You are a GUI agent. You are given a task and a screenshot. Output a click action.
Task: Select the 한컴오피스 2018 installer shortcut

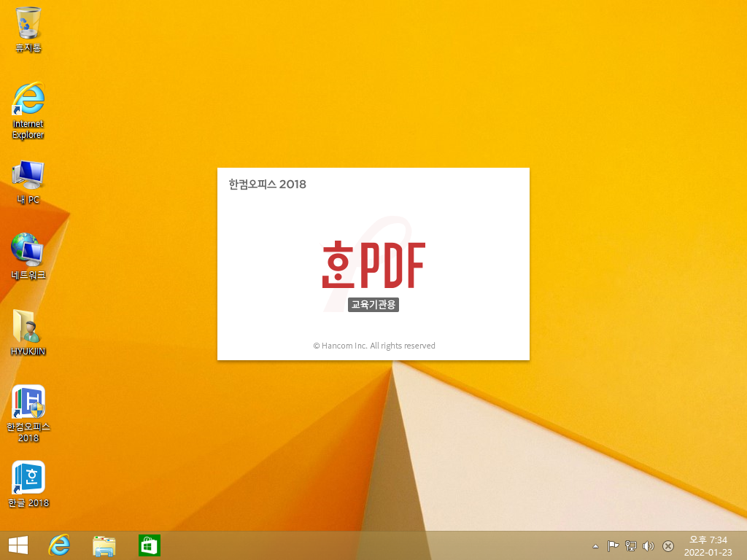tap(28, 413)
